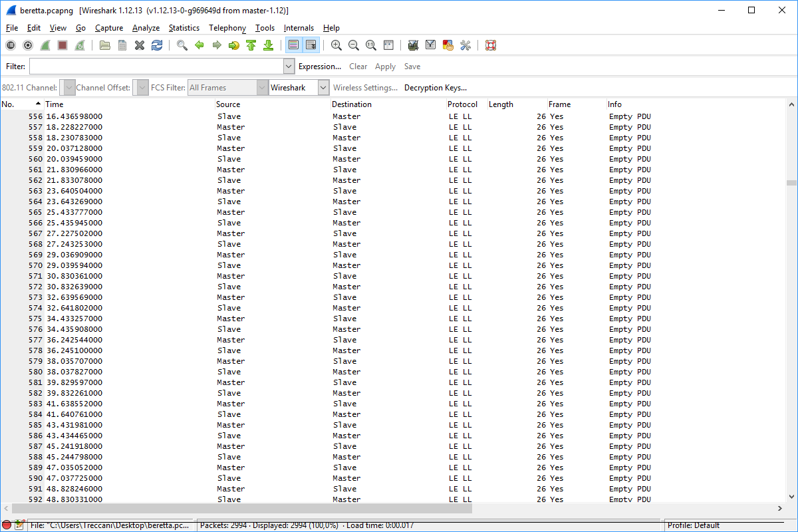
Task: Go back in packet history
Action: [x=199, y=45]
